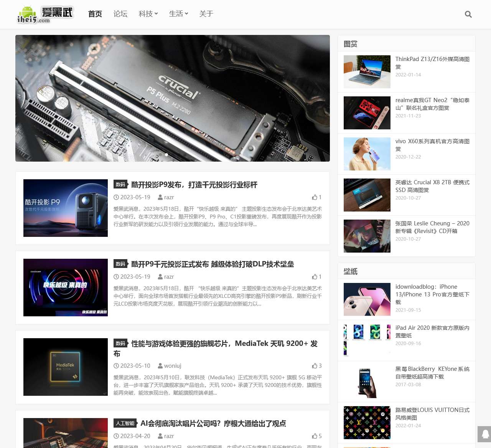This screenshot has height=448, width=491.
Task: Click author razr on 酷开投影P9发布 post
Action: click(169, 197)
